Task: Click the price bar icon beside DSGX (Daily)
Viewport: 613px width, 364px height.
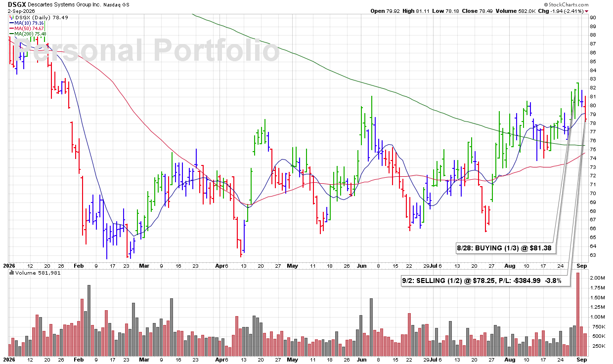Action: [11, 17]
